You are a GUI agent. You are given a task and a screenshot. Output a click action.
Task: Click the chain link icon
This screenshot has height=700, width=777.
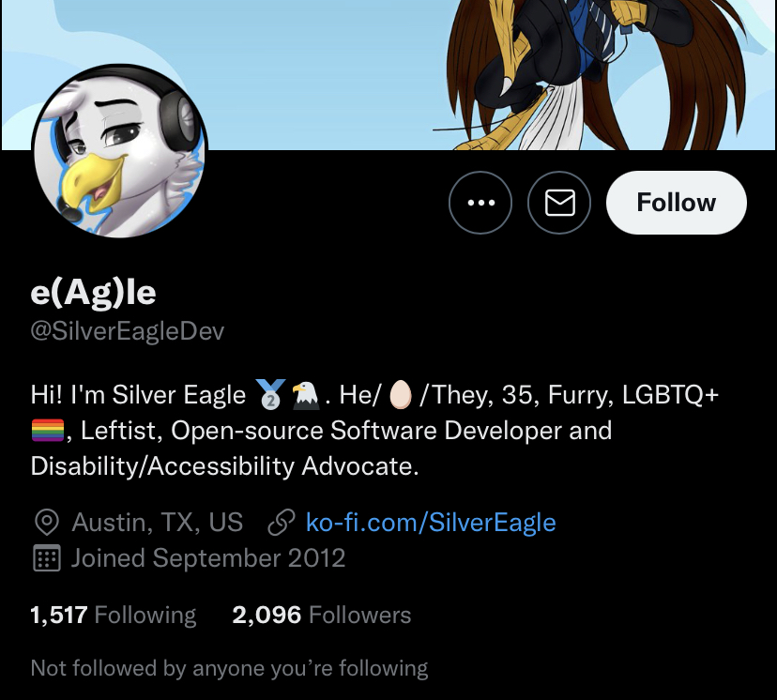pos(282,523)
